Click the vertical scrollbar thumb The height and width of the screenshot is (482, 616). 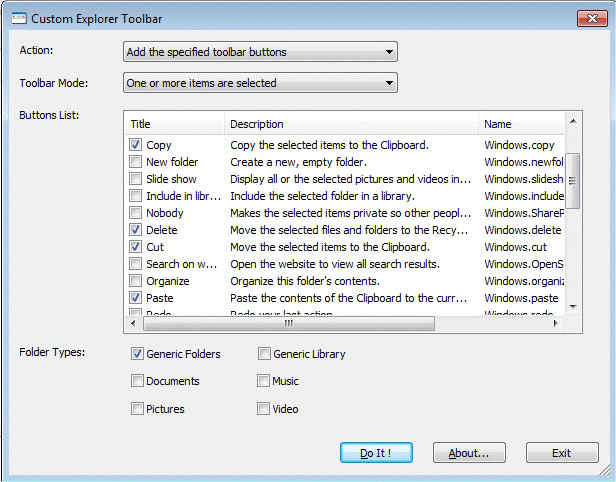click(573, 181)
